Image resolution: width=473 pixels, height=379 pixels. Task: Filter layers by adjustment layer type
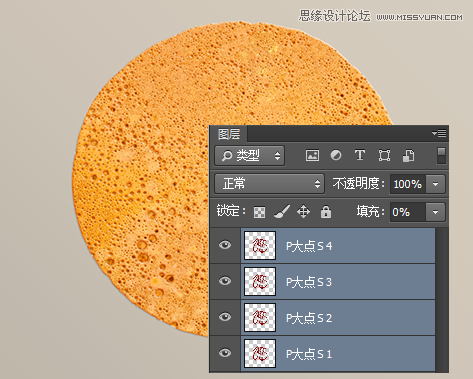pos(336,155)
